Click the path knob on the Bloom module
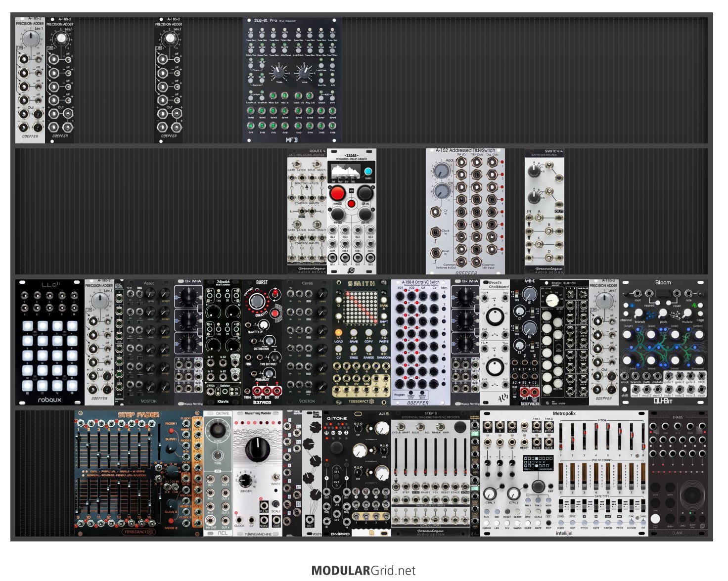Viewport: 728px width, 581px height. tap(663, 313)
